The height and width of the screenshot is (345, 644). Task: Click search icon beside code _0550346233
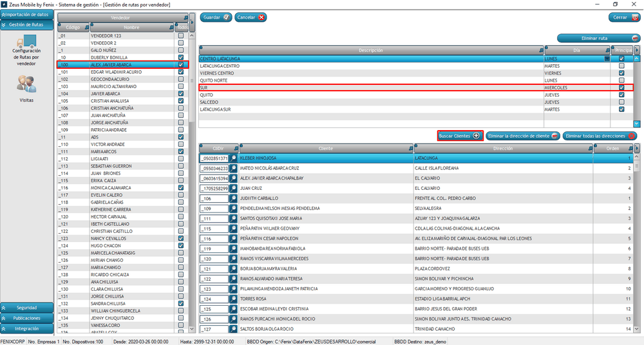coord(233,169)
